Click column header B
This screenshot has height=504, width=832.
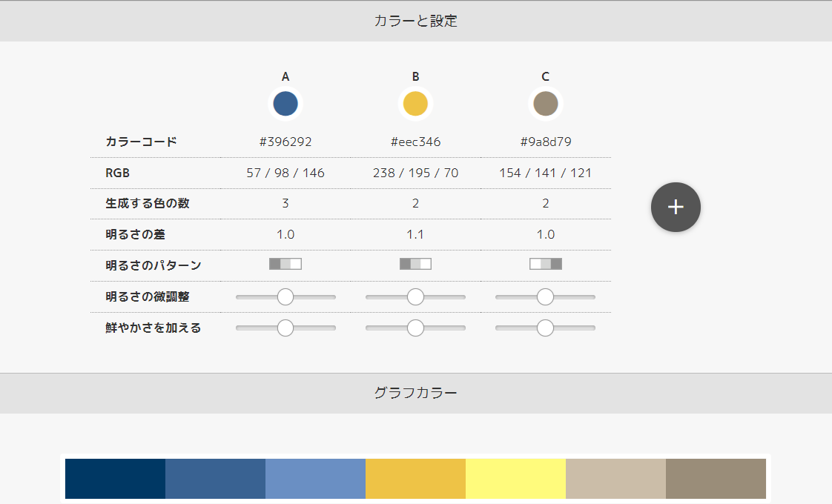[x=415, y=77]
